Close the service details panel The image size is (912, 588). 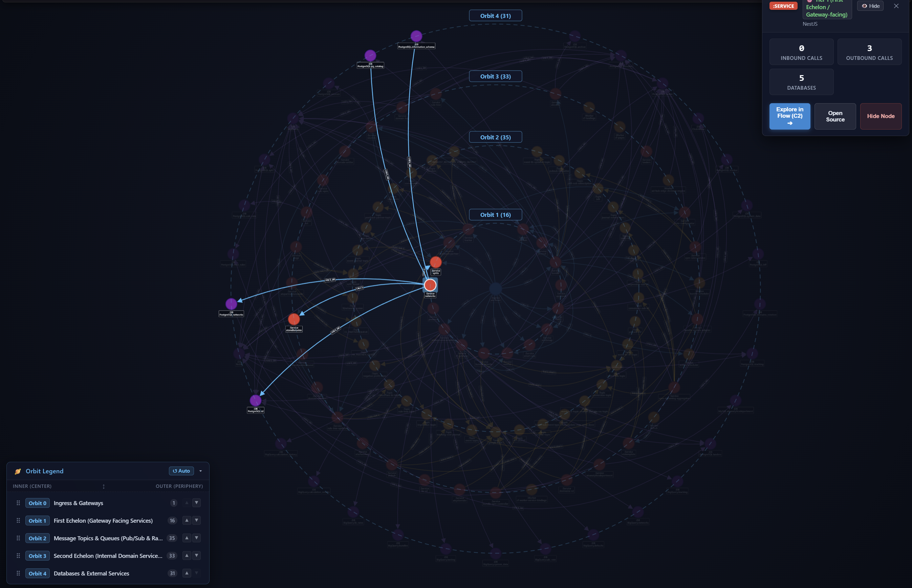click(896, 6)
